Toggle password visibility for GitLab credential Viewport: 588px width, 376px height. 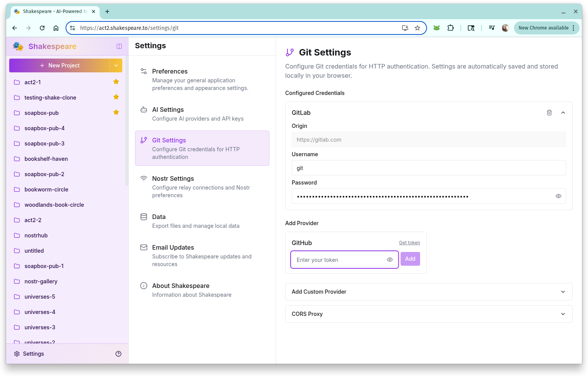(558, 196)
